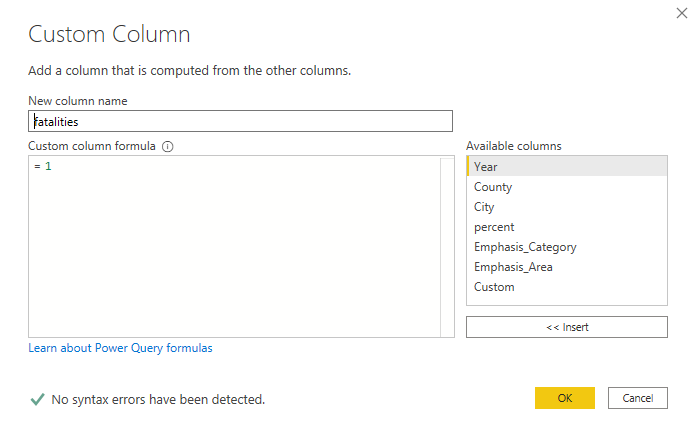This screenshot has width=697, height=437.
Task: Select Emphasis_Category column
Action: pos(567,247)
